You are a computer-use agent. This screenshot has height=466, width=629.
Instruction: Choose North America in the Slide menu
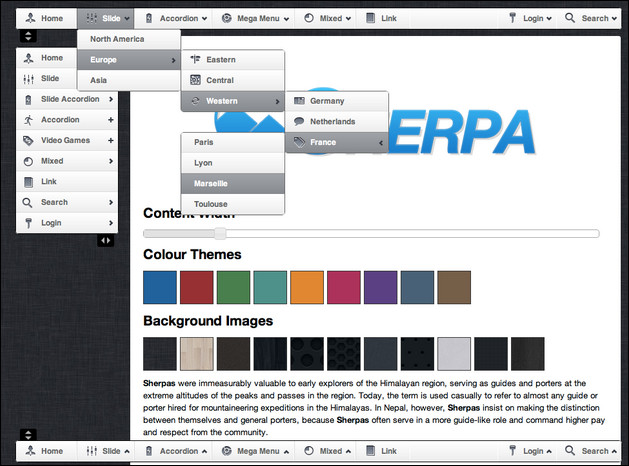coord(128,39)
